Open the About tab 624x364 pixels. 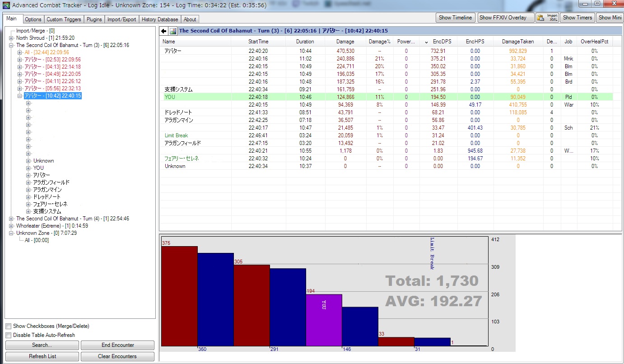pyautogui.click(x=190, y=19)
